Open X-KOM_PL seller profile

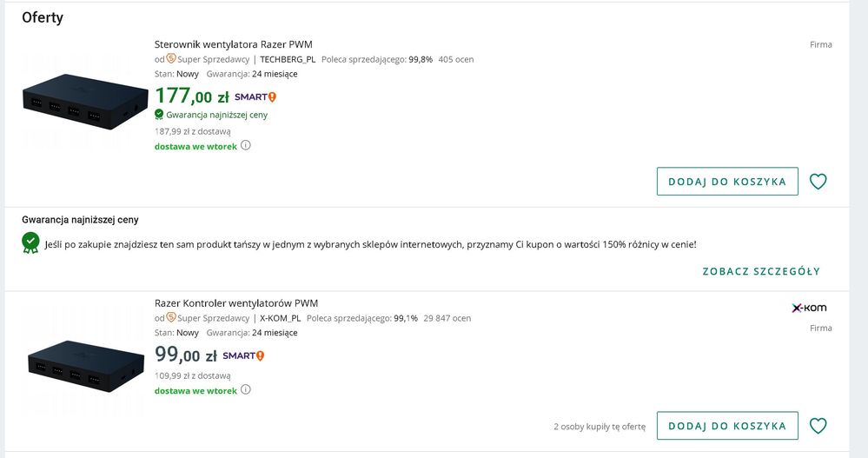click(280, 318)
